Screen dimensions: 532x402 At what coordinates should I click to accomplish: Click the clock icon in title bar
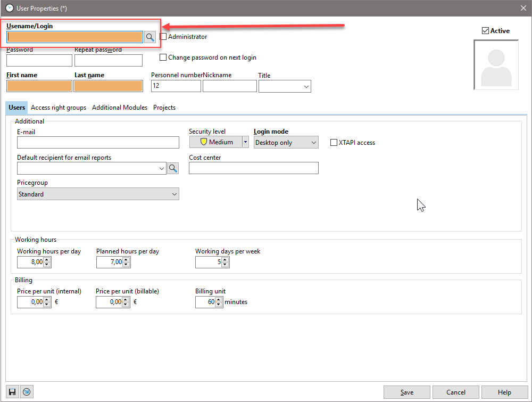tap(9, 8)
